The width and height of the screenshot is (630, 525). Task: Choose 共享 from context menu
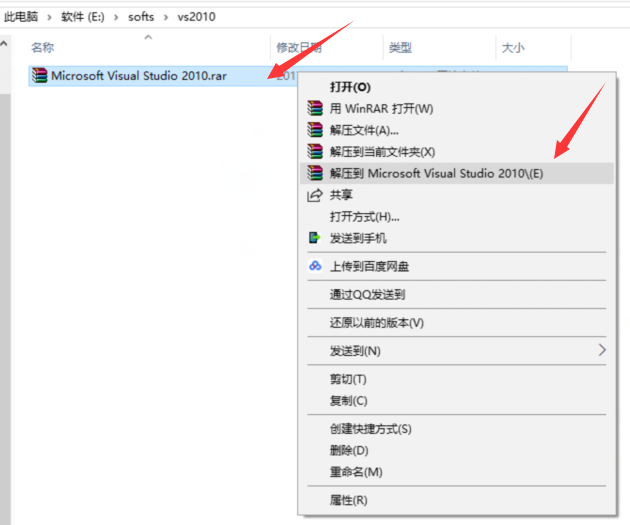tap(456, 195)
